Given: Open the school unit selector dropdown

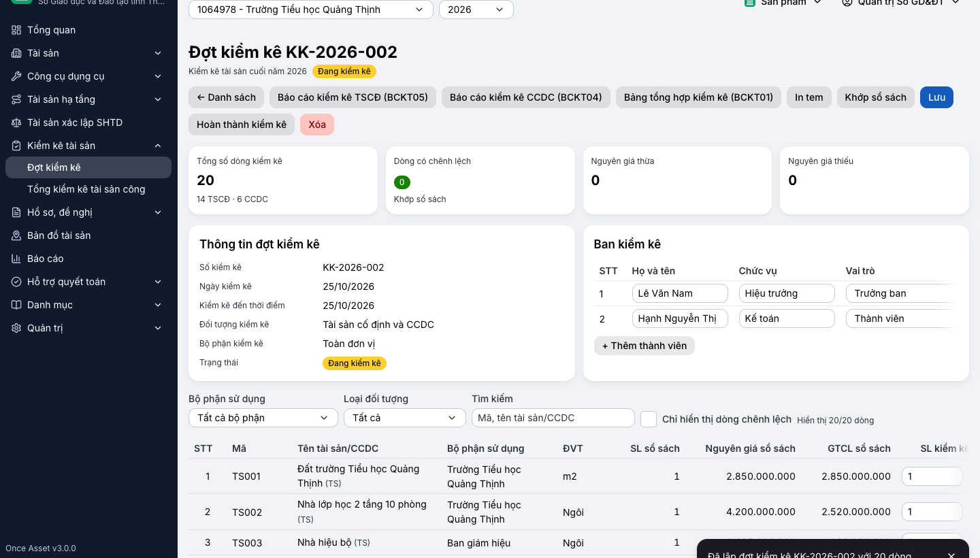Looking at the screenshot, I should (311, 10).
